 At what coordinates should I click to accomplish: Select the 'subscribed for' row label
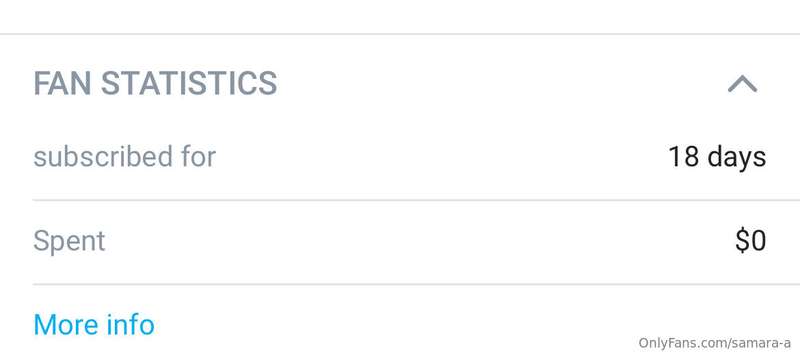pos(124,157)
